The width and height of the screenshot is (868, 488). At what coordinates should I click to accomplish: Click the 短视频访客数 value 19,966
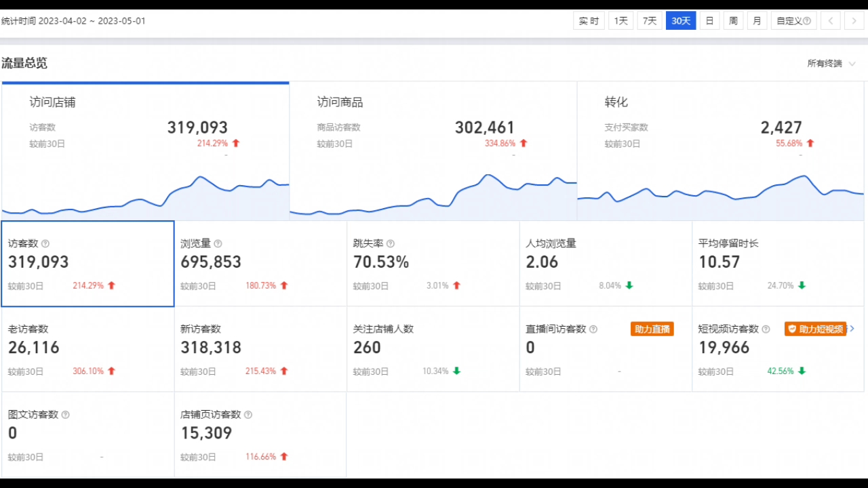coord(724,348)
